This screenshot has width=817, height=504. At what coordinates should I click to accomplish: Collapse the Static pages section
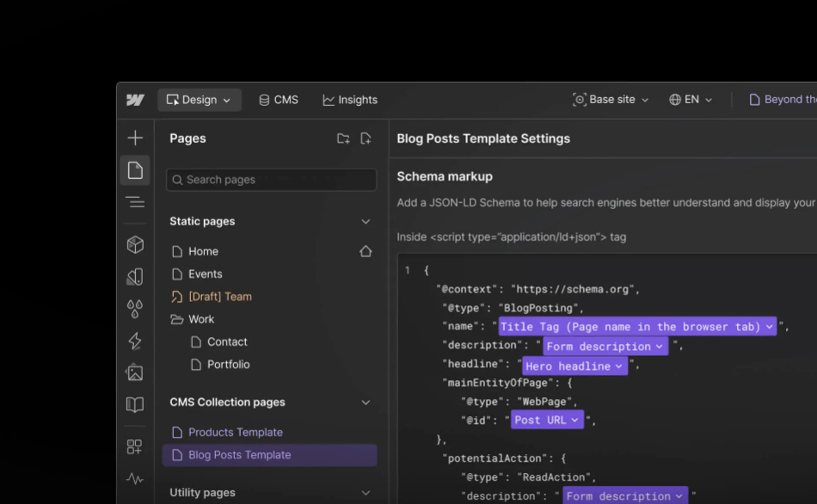(365, 221)
